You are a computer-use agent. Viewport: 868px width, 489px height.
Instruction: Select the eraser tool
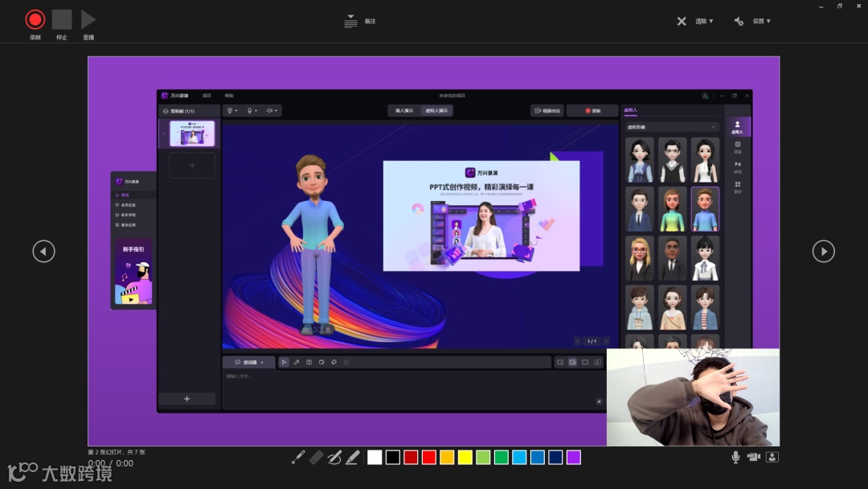[316, 458]
